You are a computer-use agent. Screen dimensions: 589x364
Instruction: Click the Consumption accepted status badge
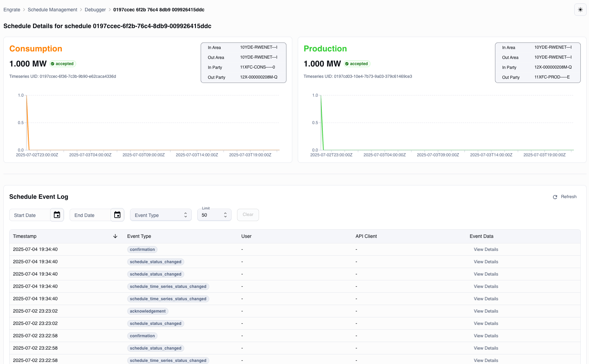click(62, 64)
